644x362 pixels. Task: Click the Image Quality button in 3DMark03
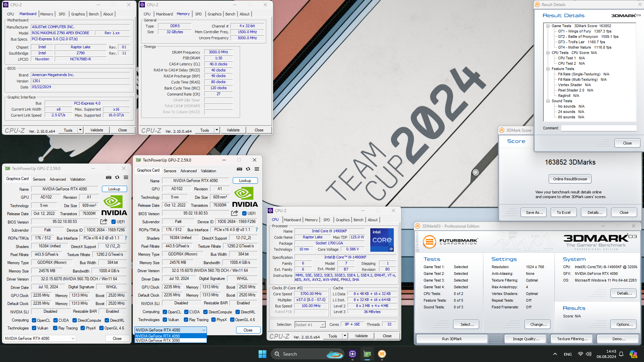coord(526,339)
